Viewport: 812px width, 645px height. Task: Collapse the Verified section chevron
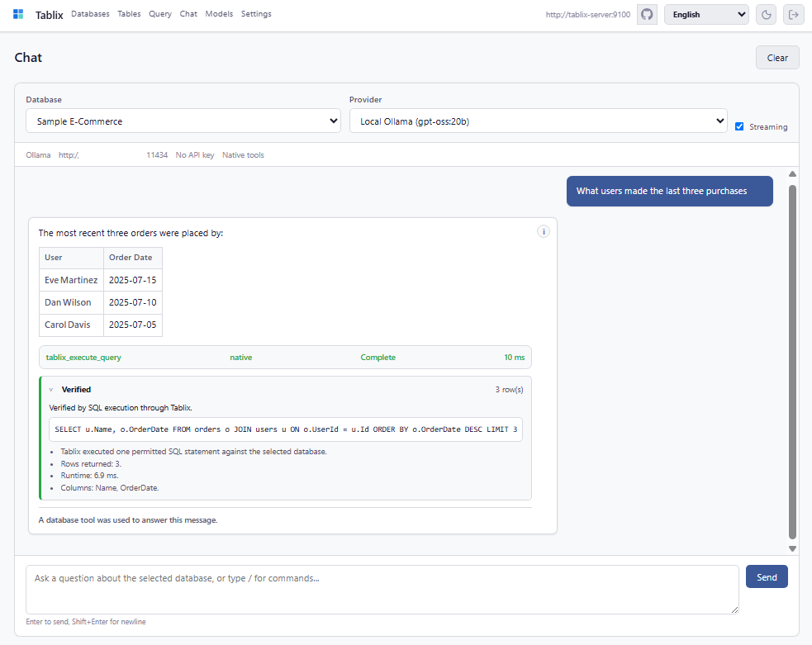[x=50, y=390]
